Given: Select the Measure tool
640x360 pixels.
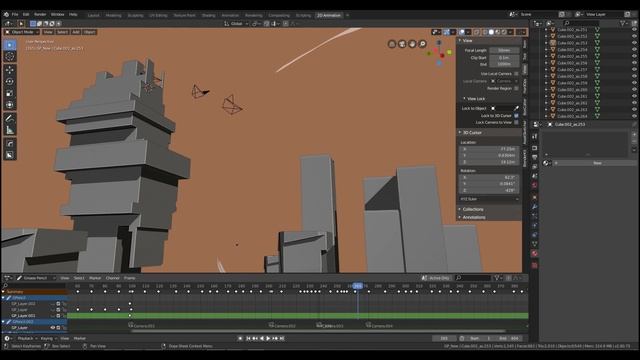Looking at the screenshot, I should (10, 130).
